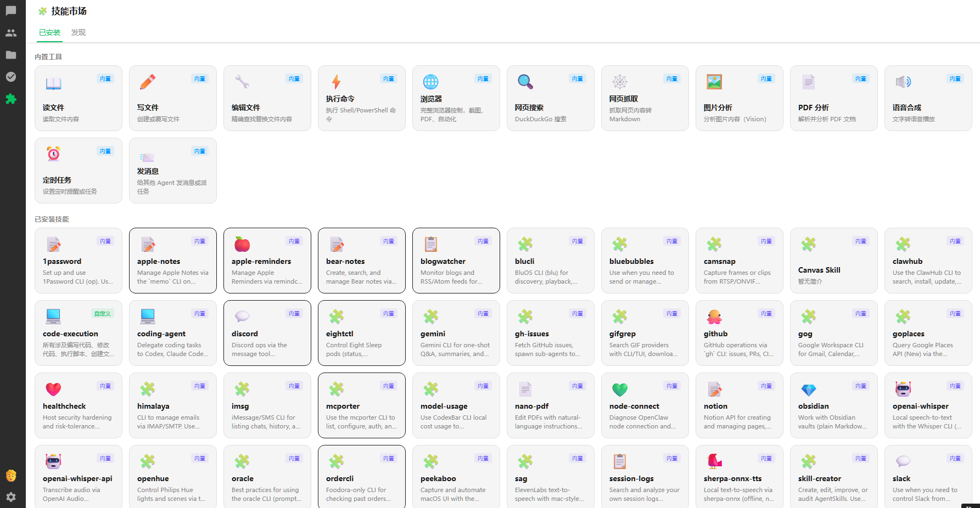Open the gemini skill title
Screen dimensions: 980x508
coord(433,334)
